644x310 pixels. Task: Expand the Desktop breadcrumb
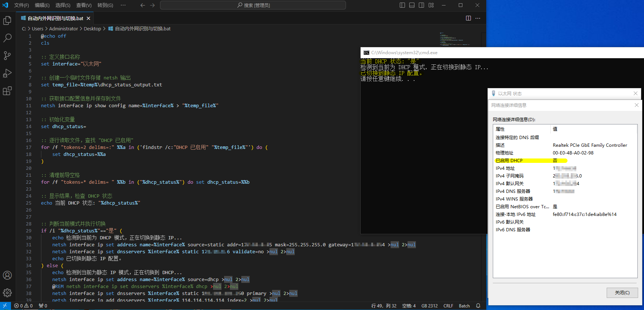point(92,29)
